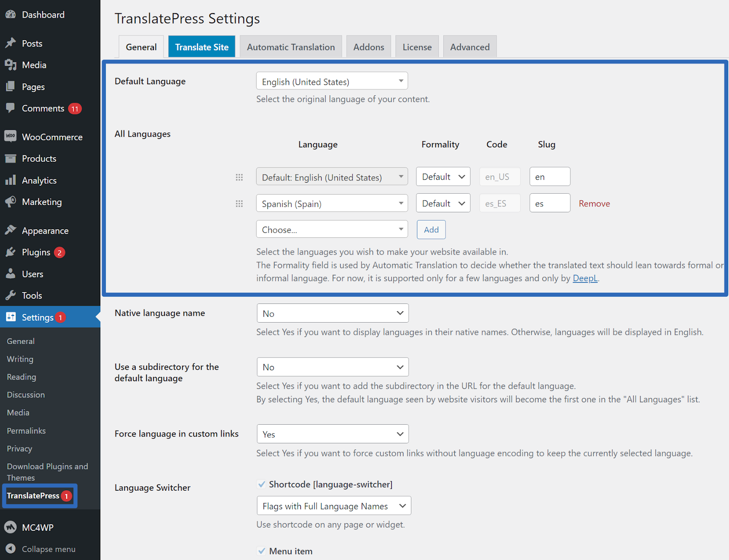The width and height of the screenshot is (729, 560).
Task: Switch to the License tab
Action: [417, 47]
